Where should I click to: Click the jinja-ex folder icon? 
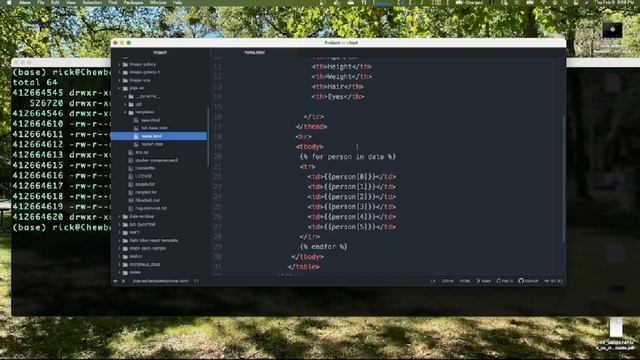[x=125, y=88]
